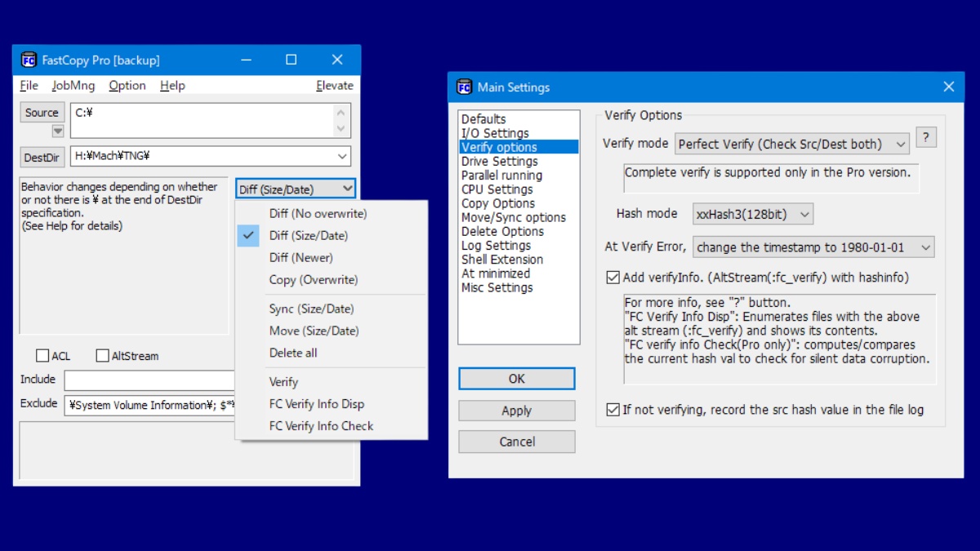Select Drive Settings in settings list
Image resolution: width=980 pixels, height=551 pixels.
click(519, 162)
